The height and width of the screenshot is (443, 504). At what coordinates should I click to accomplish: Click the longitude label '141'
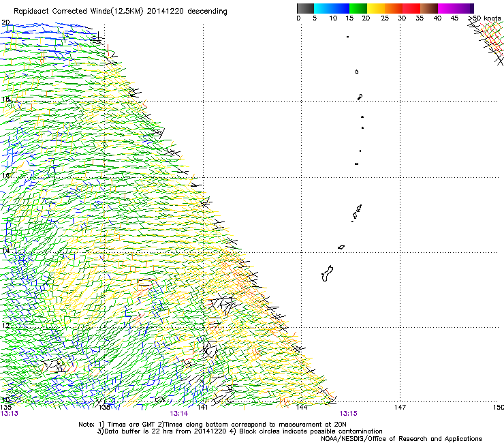tap(202, 408)
